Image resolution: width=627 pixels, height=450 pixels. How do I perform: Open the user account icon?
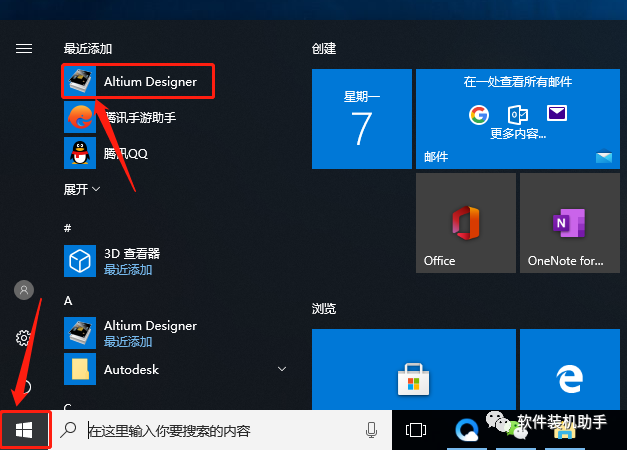pyautogui.click(x=24, y=290)
